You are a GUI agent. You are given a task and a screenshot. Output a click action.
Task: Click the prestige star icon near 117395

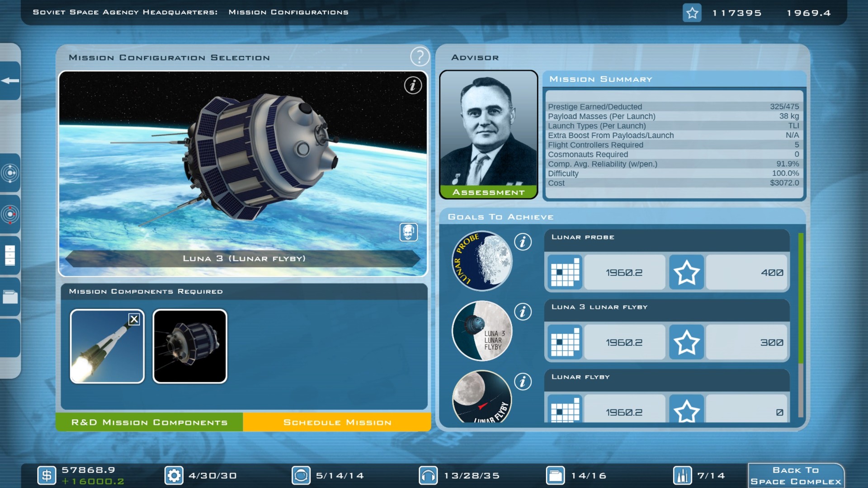(692, 14)
